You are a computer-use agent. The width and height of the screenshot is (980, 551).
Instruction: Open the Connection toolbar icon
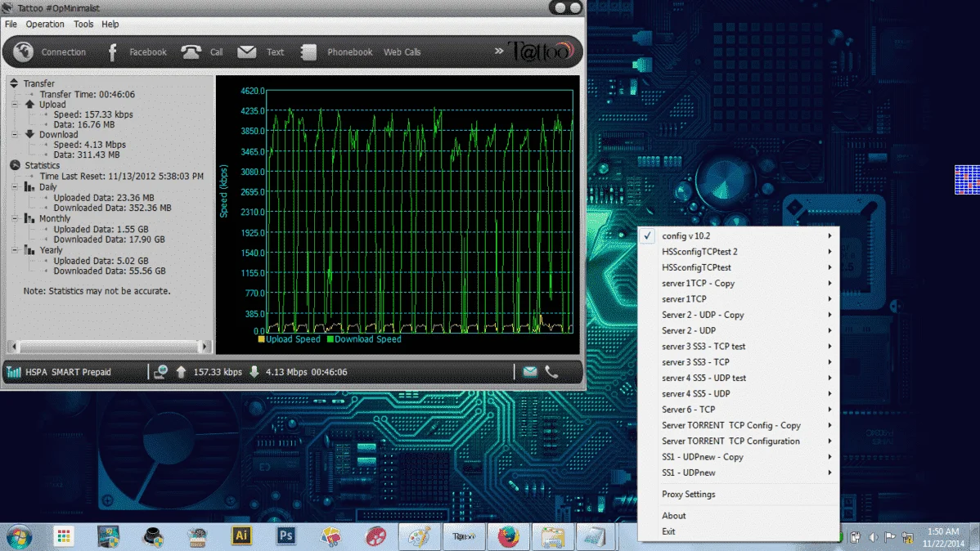[x=23, y=52]
